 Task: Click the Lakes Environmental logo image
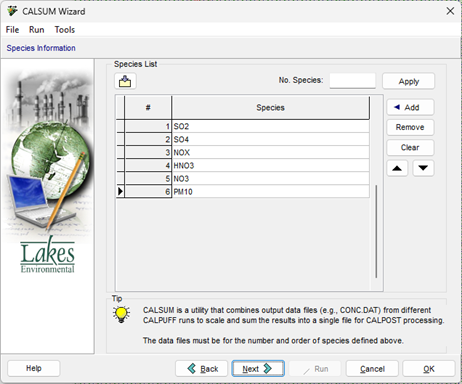point(47,255)
